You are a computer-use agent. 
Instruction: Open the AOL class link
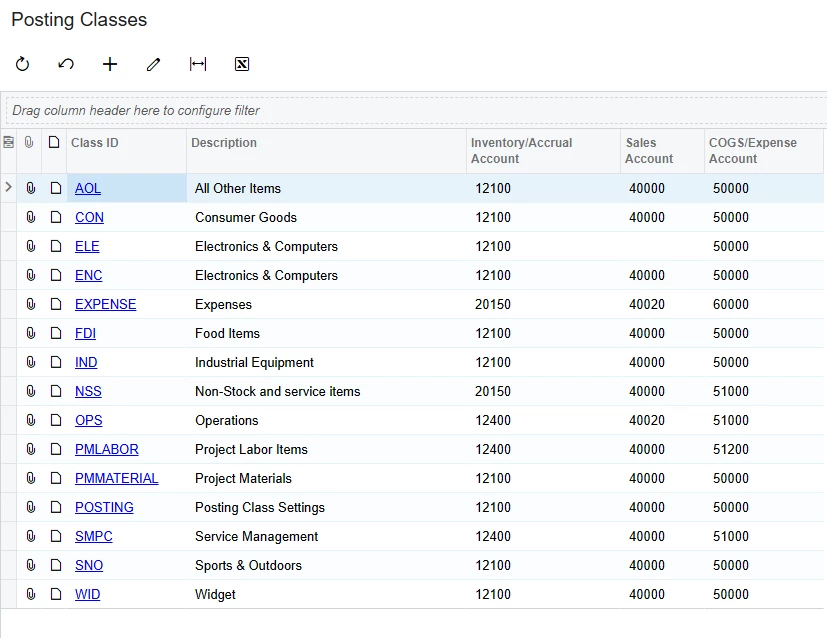[x=88, y=188]
